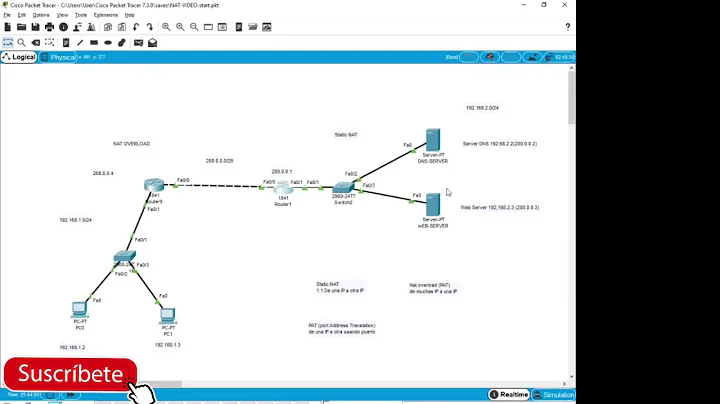Viewport: 720px width, 404px height.
Task: Open the View menu
Action: [x=62, y=15]
